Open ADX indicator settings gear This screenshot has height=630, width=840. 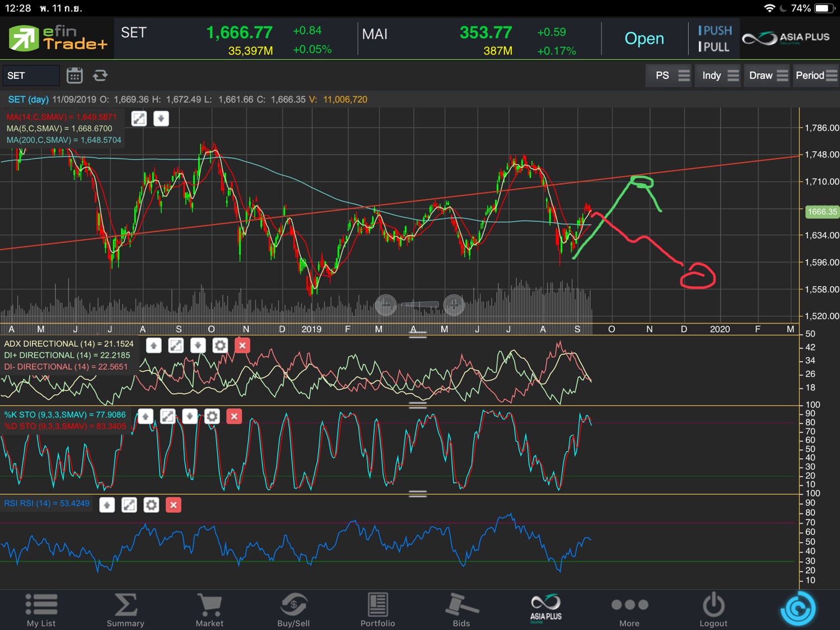tap(220, 346)
